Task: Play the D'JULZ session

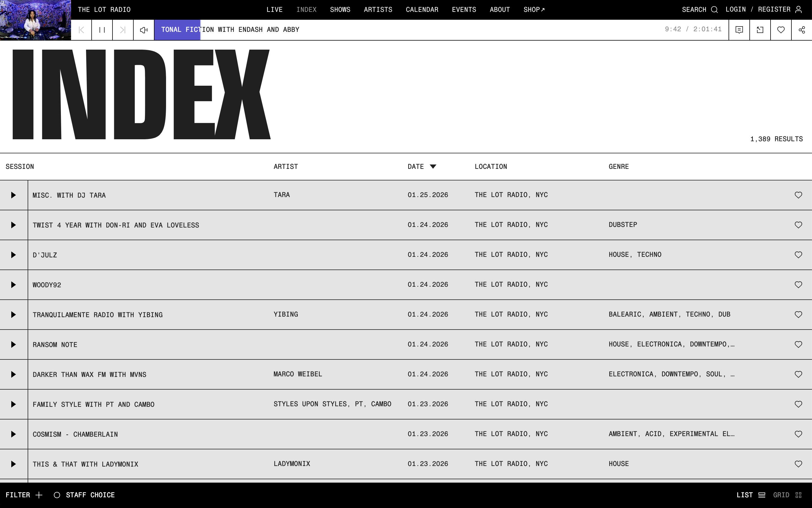Action: (14, 255)
